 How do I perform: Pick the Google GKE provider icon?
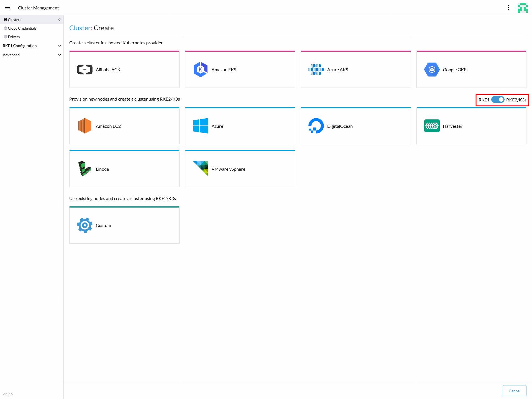[432, 70]
